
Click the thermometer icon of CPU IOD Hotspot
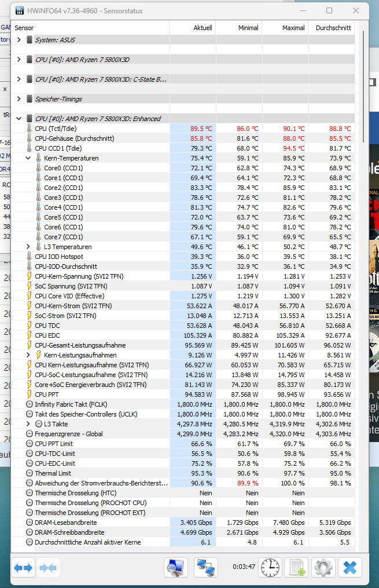coord(29,257)
